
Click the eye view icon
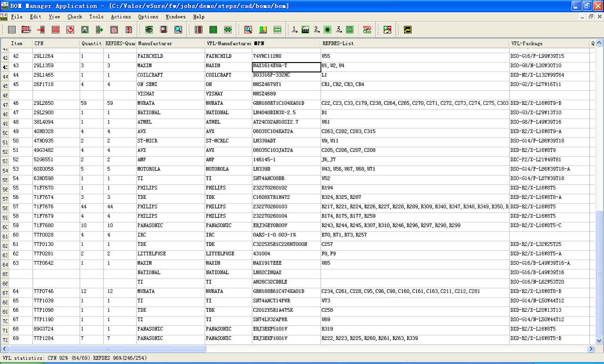(x=149, y=30)
